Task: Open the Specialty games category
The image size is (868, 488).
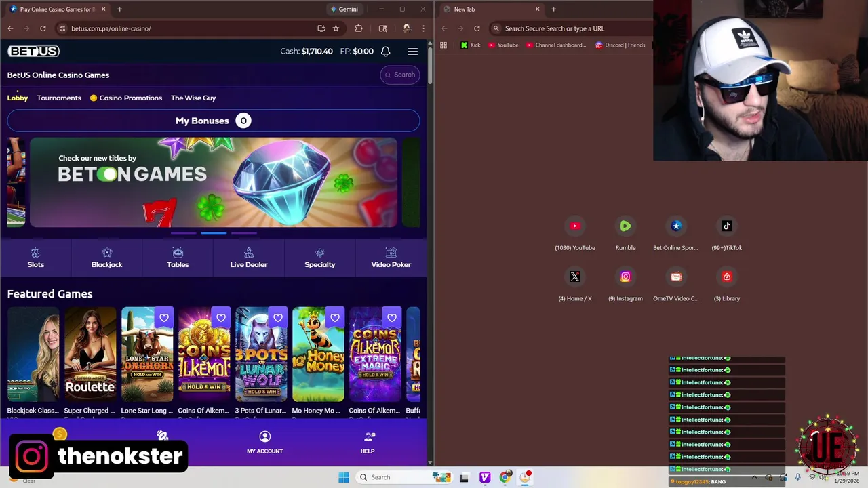Action: coord(320,258)
